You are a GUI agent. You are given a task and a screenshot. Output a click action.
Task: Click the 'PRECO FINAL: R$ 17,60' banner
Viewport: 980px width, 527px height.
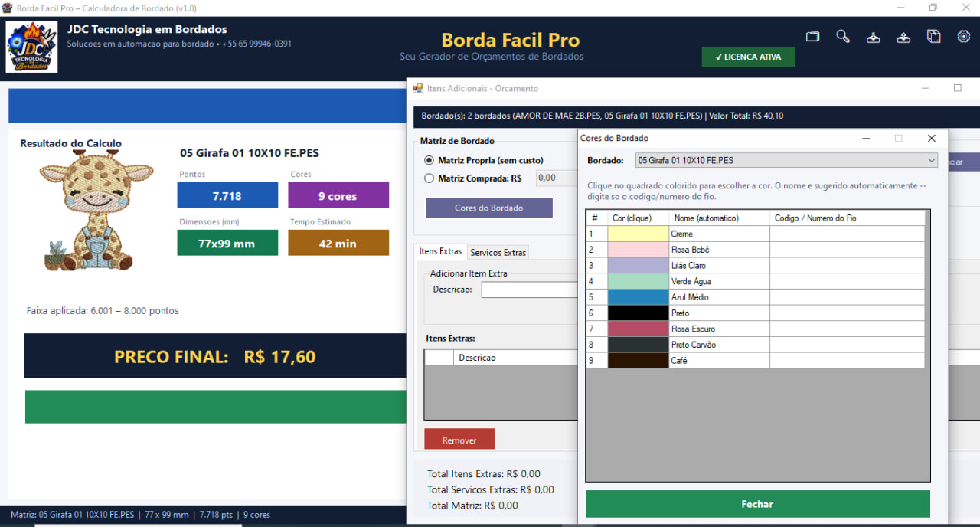[215, 356]
